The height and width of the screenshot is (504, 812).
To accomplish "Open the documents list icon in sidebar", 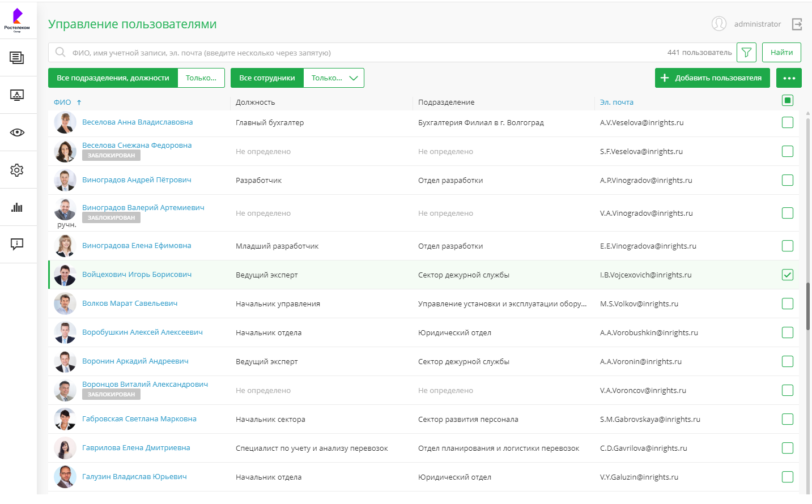I will pos(17,58).
